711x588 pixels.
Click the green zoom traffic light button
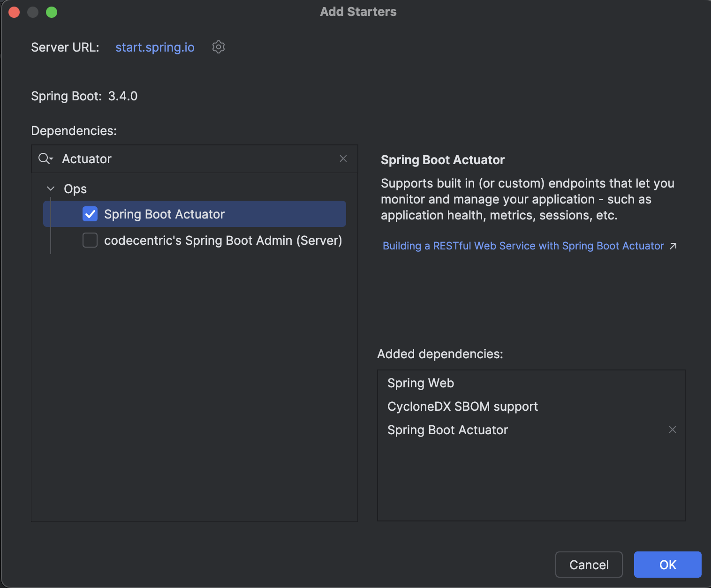point(52,12)
